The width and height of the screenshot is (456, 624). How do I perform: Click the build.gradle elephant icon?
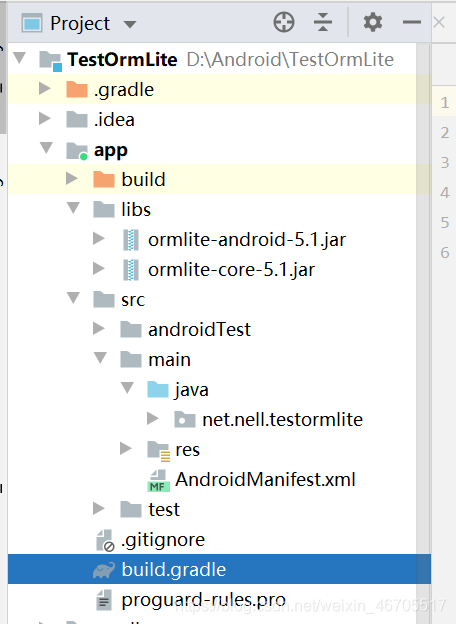[104, 570]
